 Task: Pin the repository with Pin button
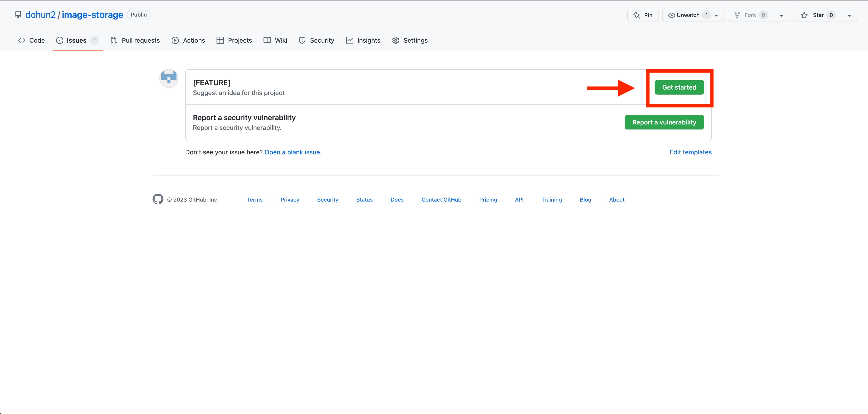(643, 15)
